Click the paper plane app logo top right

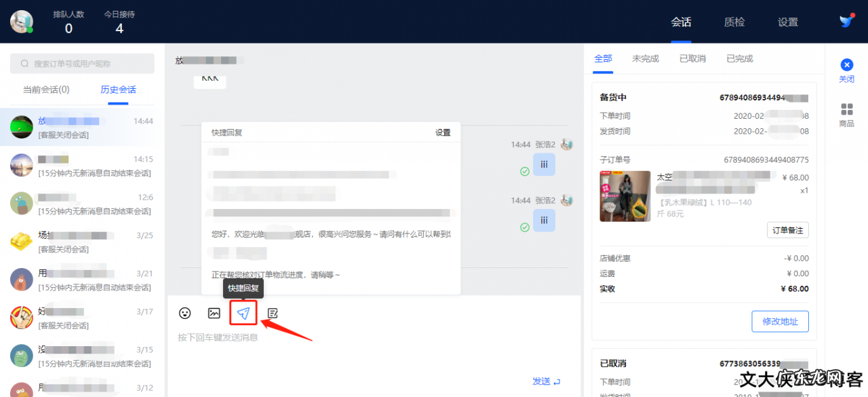[844, 20]
